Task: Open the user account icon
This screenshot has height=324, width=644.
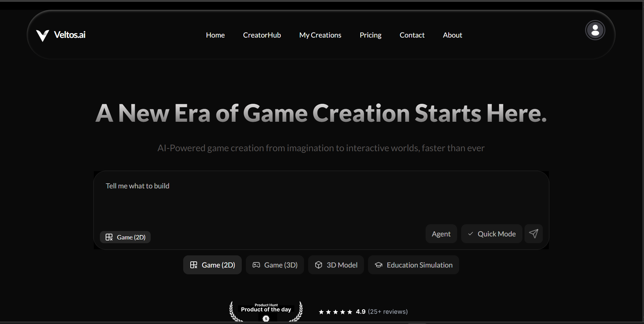Action: pos(595,30)
